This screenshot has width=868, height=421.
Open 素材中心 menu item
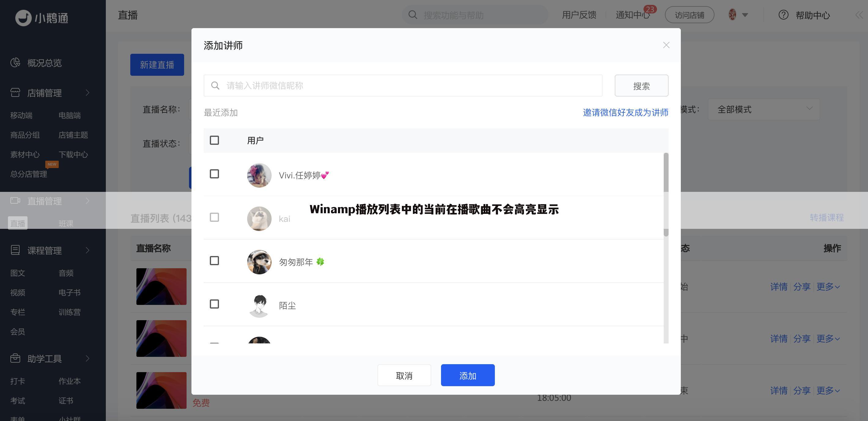pos(25,155)
